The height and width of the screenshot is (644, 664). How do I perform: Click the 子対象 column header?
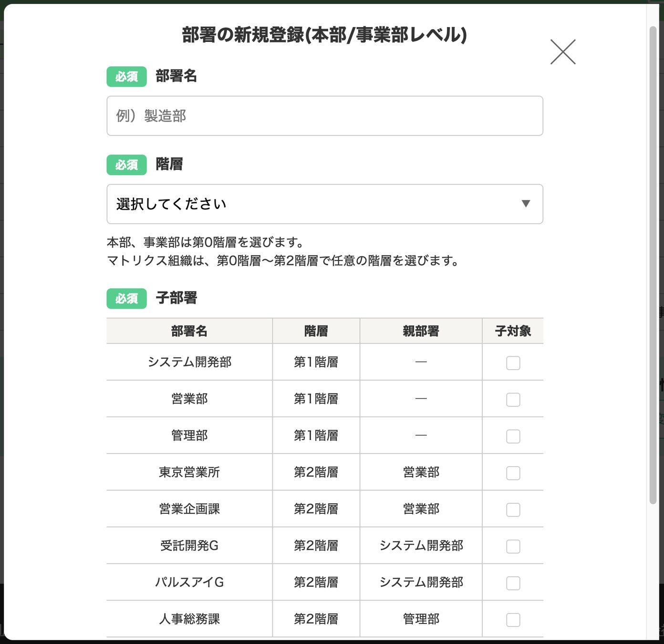click(513, 331)
